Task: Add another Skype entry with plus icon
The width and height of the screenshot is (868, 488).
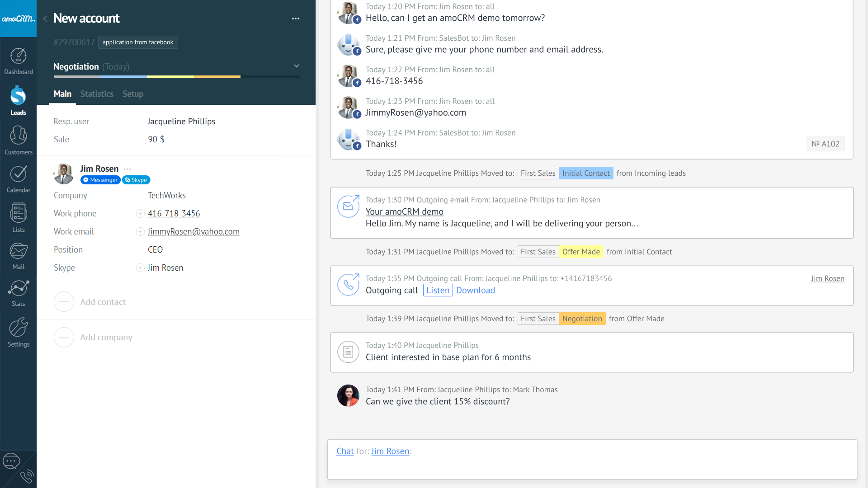Action: [140, 267]
